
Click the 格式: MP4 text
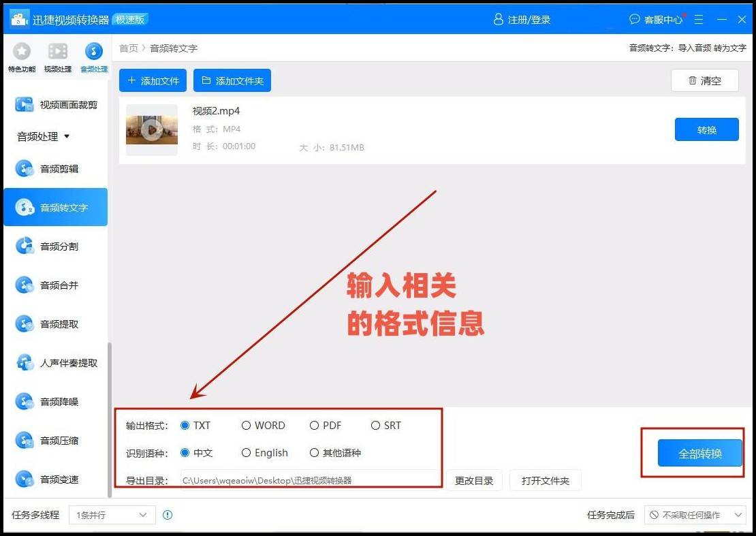[x=217, y=129]
